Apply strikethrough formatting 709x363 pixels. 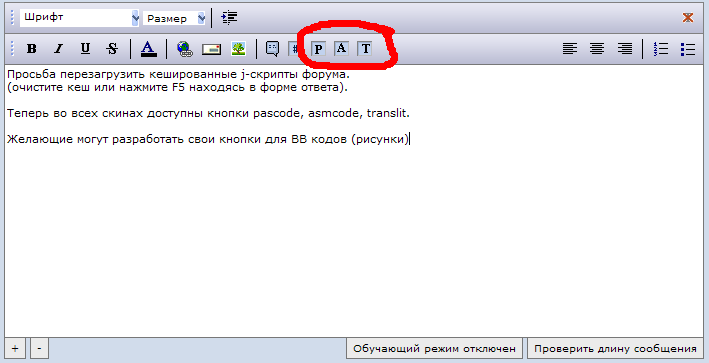(112, 48)
